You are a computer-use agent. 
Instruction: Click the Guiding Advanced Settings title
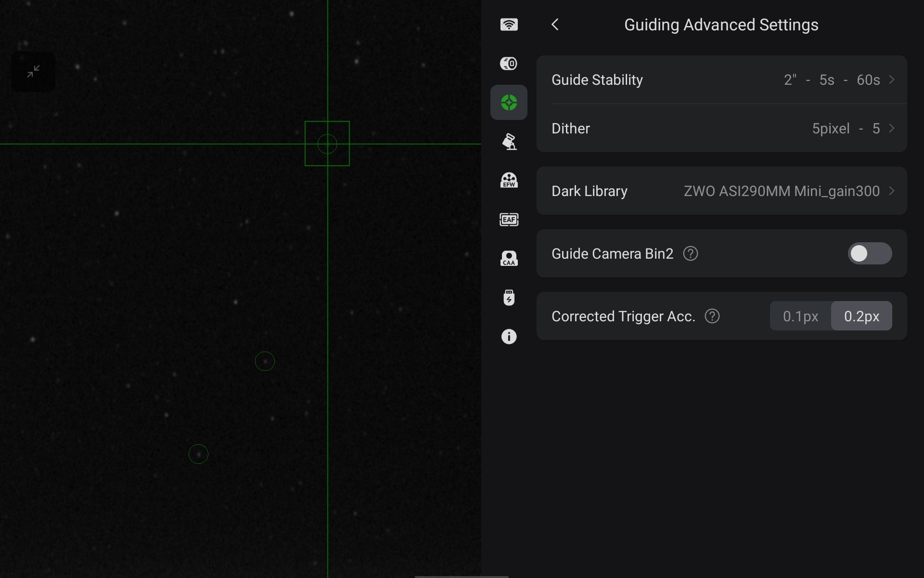click(x=721, y=25)
